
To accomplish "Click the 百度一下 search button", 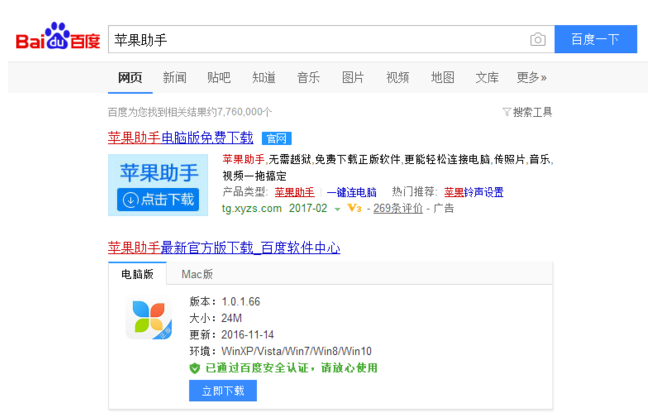I will click(x=595, y=39).
